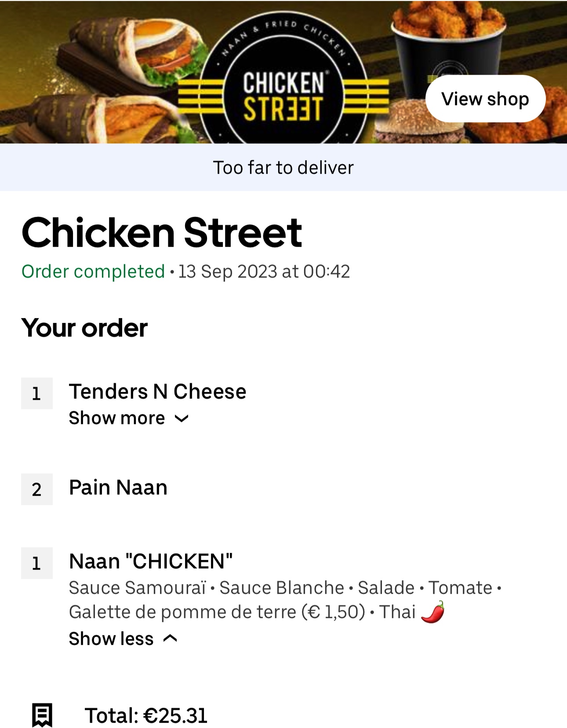Click the quantity box for Tenders N Cheese
The image size is (567, 728).
37,393
